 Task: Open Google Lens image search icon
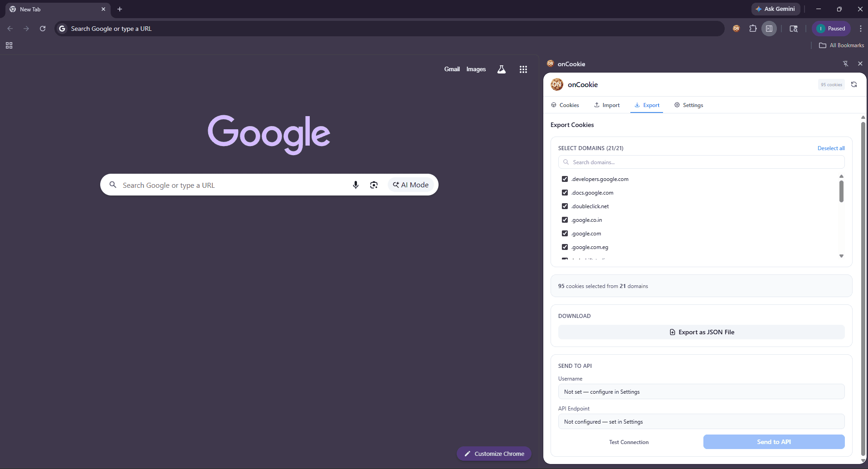click(374, 185)
